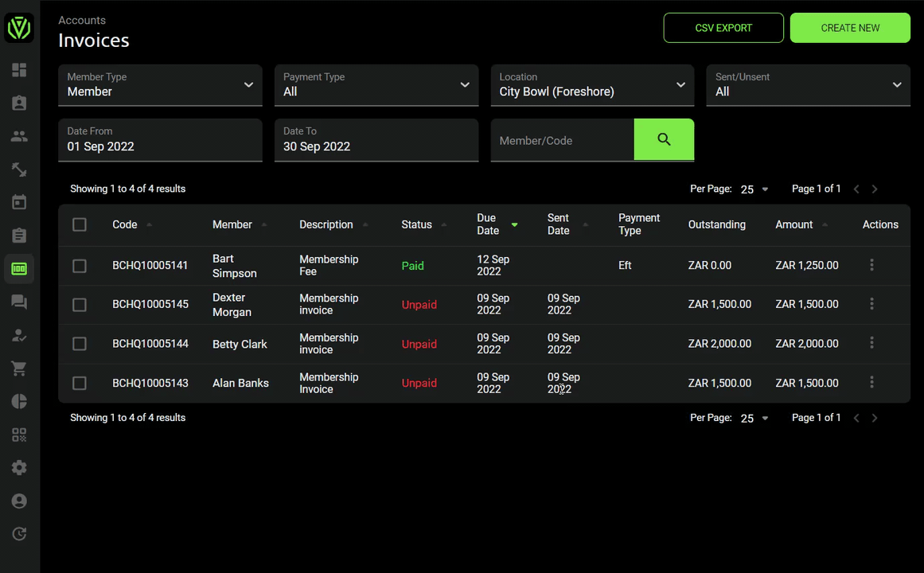This screenshot has width=924, height=573.
Task: Open the settings gear icon in sidebar
Action: (19, 467)
